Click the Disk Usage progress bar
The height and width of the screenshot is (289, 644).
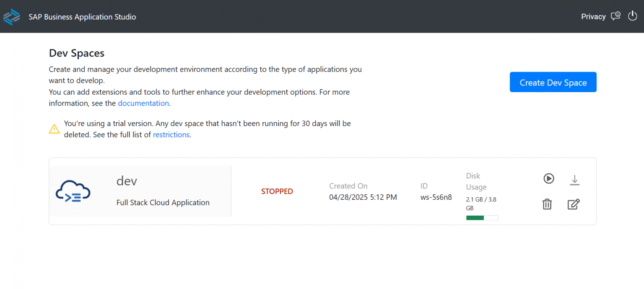482,217
